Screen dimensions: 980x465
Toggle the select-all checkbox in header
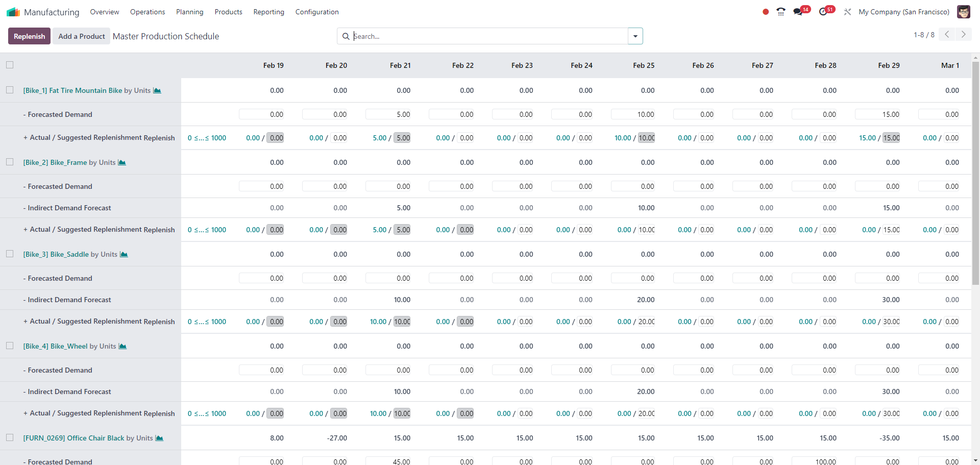[10, 65]
